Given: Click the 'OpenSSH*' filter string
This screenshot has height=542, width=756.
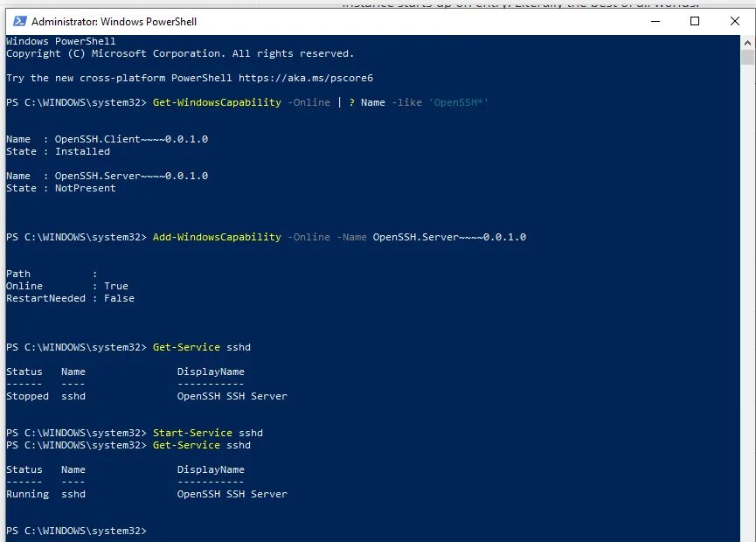Looking at the screenshot, I should click(x=459, y=102).
